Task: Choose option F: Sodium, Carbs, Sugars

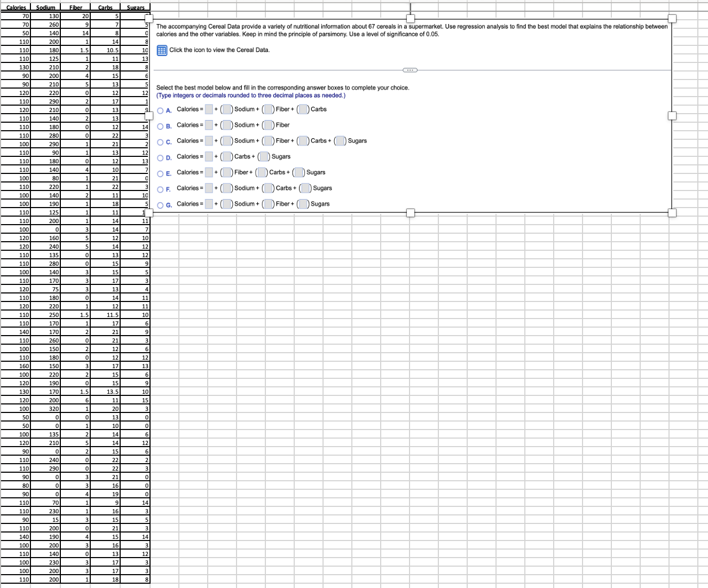Action: tap(161, 189)
